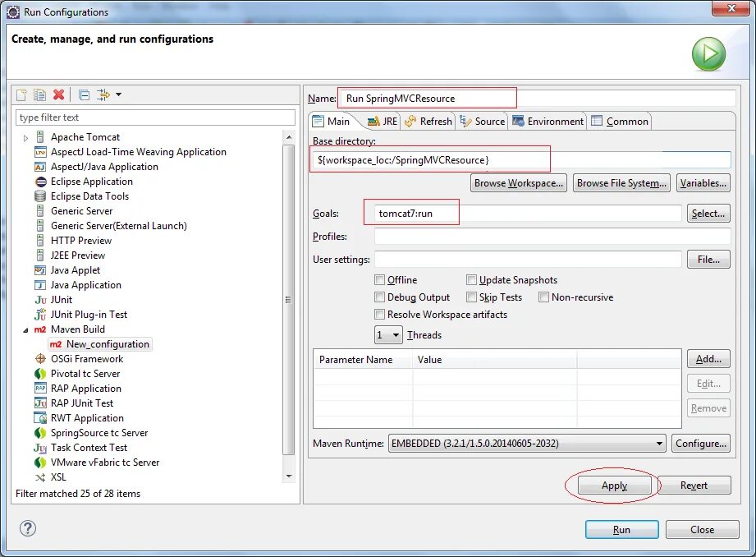This screenshot has height=557, width=756.
Task: Click the Select goals button
Action: pyautogui.click(x=708, y=214)
